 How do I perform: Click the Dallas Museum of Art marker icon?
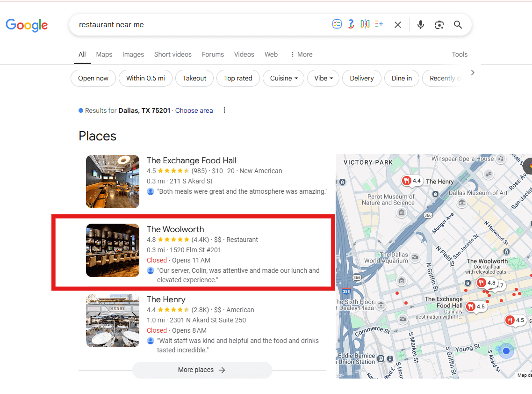[x=462, y=203]
